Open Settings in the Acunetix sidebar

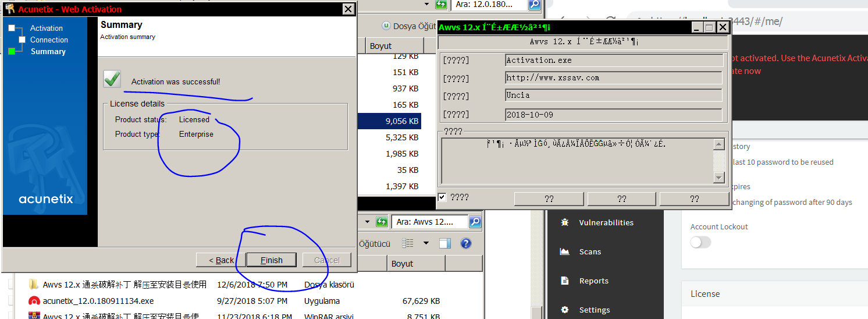coord(595,310)
